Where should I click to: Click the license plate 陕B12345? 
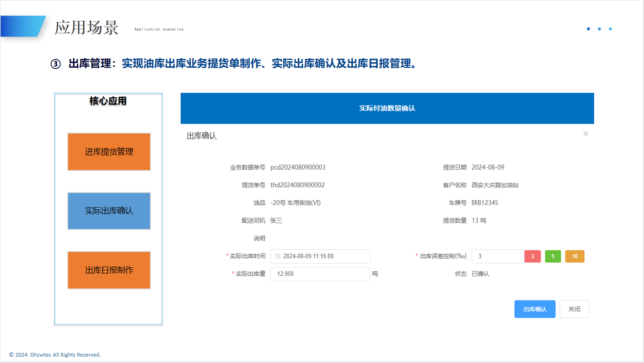tap(485, 203)
